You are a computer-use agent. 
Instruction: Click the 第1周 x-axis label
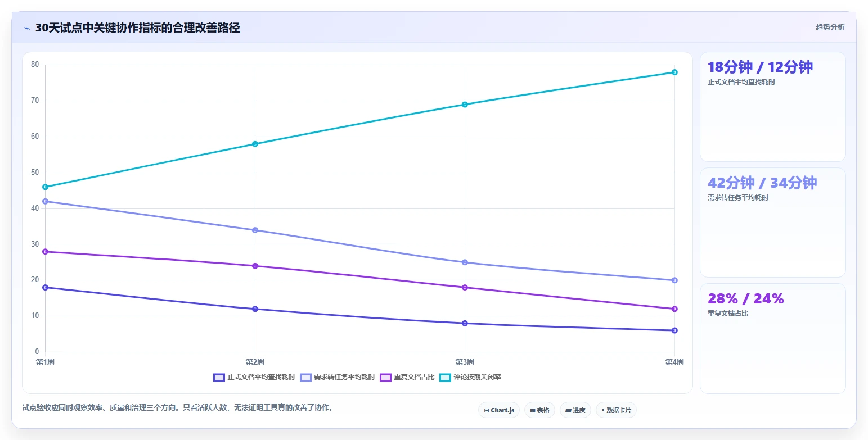[x=45, y=362]
